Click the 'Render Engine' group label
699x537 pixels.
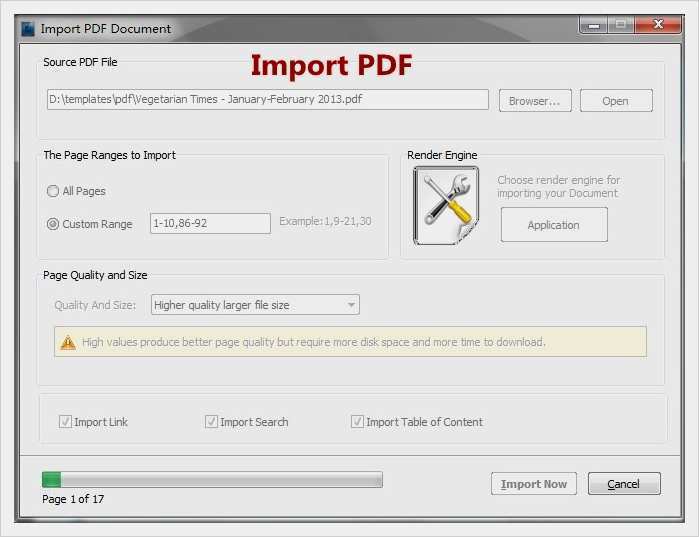[x=442, y=155]
